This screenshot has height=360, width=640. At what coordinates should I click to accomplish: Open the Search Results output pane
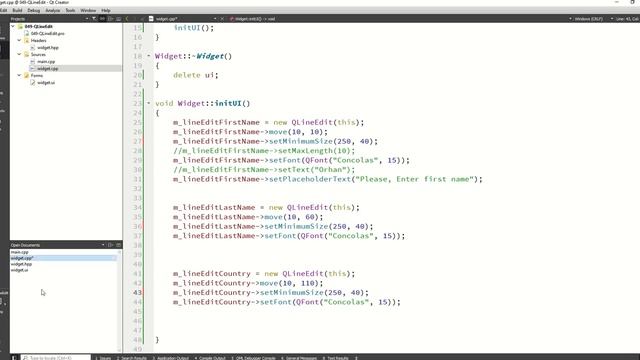pyautogui.click(x=132, y=358)
